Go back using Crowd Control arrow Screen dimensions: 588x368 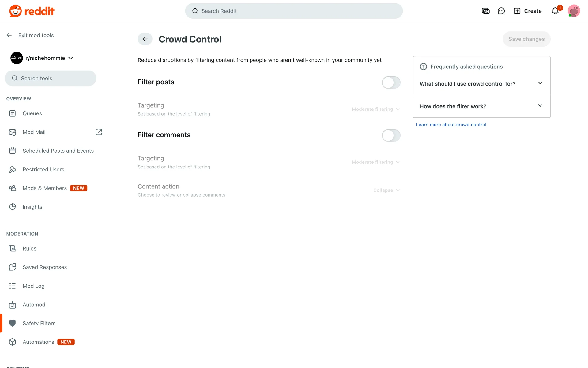pos(145,39)
